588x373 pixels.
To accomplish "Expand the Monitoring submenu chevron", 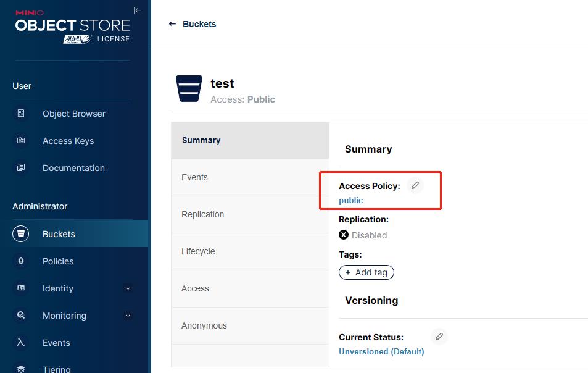I will click(128, 315).
